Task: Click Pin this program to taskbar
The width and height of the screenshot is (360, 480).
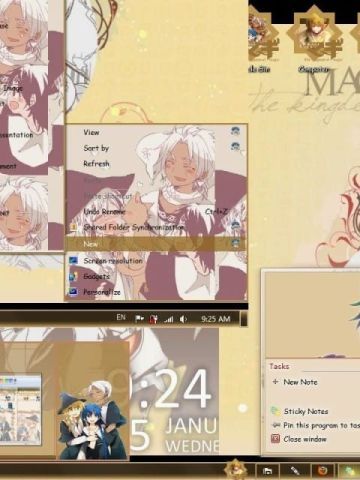Action: click(321, 425)
